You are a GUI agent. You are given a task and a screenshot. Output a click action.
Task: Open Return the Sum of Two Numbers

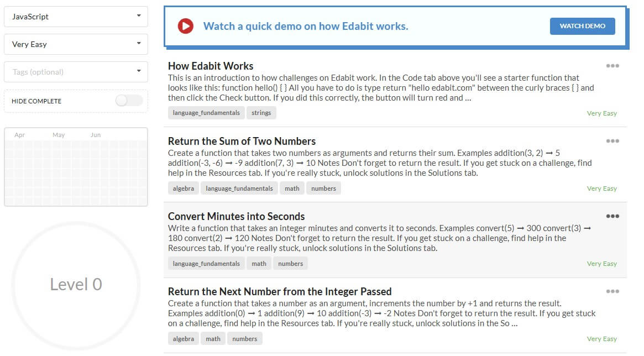pos(242,142)
